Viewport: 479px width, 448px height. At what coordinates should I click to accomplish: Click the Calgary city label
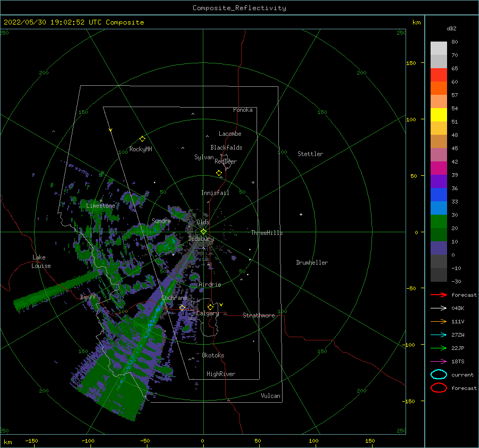208,313
